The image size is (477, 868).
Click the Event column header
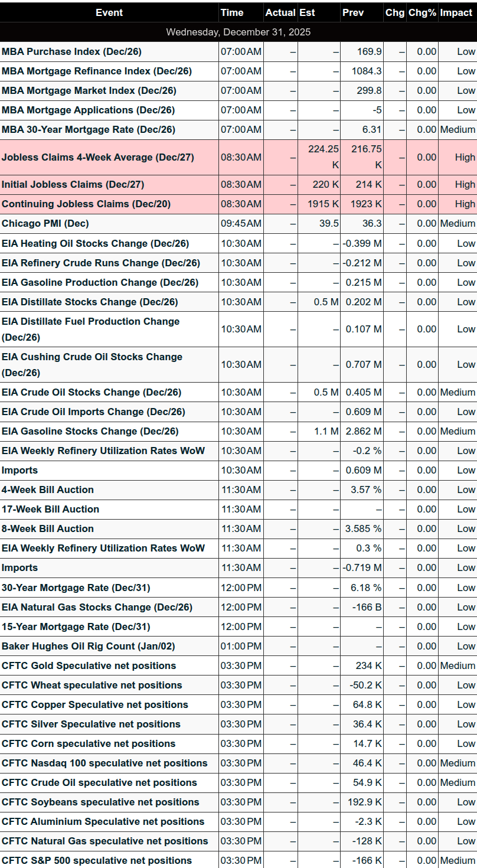click(x=109, y=12)
